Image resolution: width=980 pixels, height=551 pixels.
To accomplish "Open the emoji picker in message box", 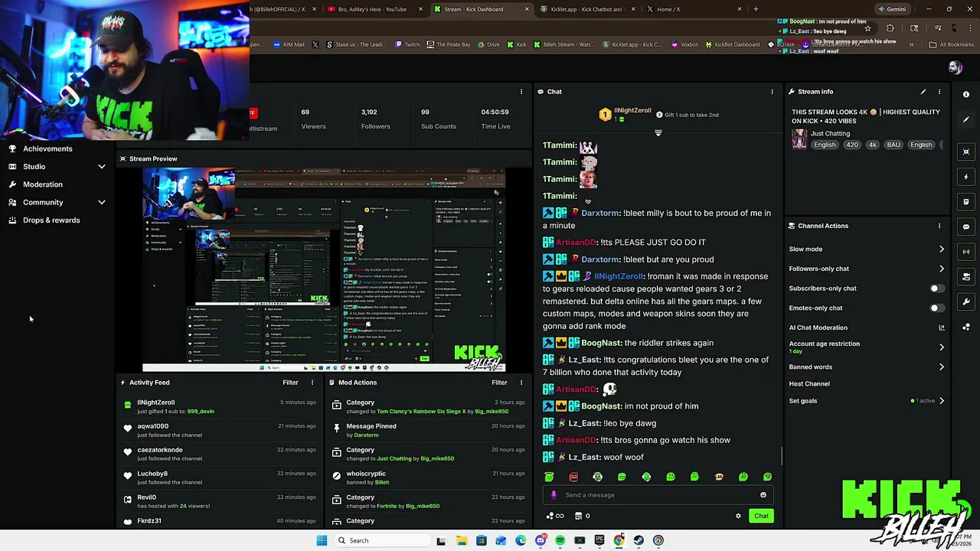I will pos(763,495).
